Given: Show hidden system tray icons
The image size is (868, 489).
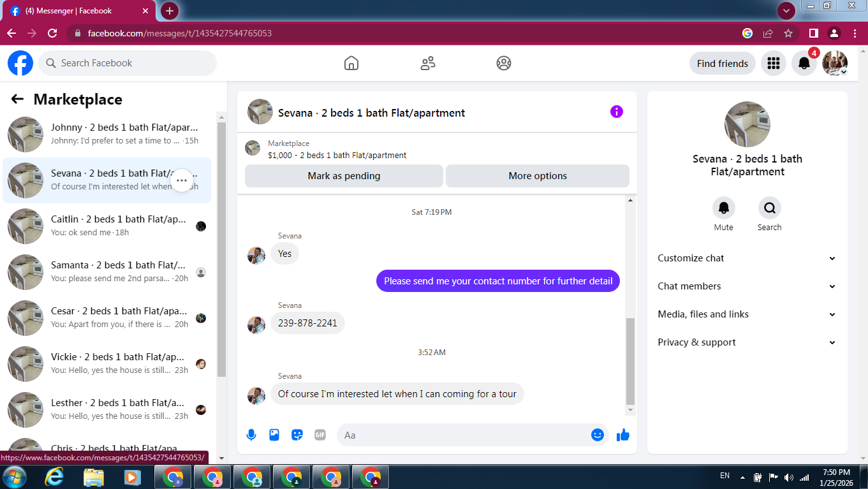Looking at the screenshot, I should (x=742, y=477).
